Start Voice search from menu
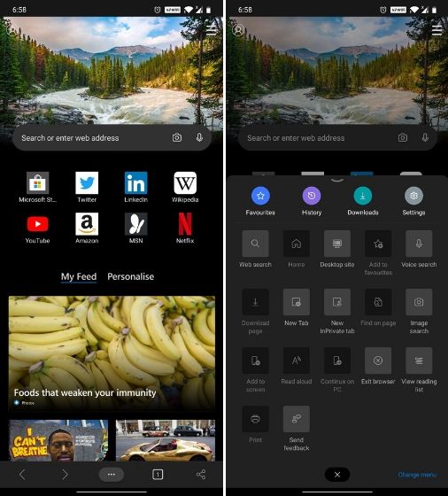The image size is (448, 496). (x=419, y=249)
